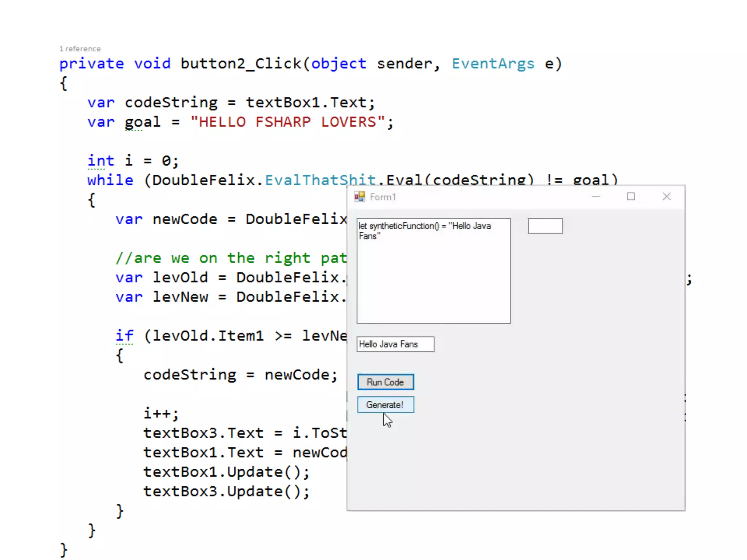
Task: Focus the small empty textbox beside the code box
Action: click(545, 226)
